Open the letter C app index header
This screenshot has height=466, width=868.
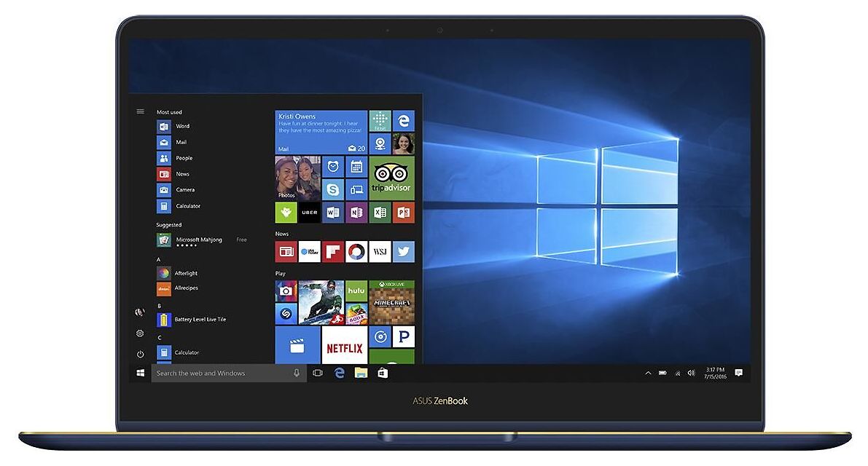click(x=160, y=338)
